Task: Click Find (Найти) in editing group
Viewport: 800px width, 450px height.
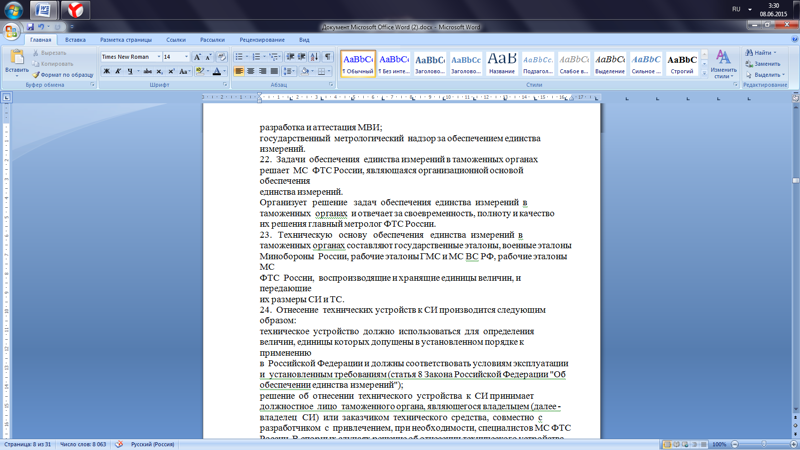Action: point(761,53)
